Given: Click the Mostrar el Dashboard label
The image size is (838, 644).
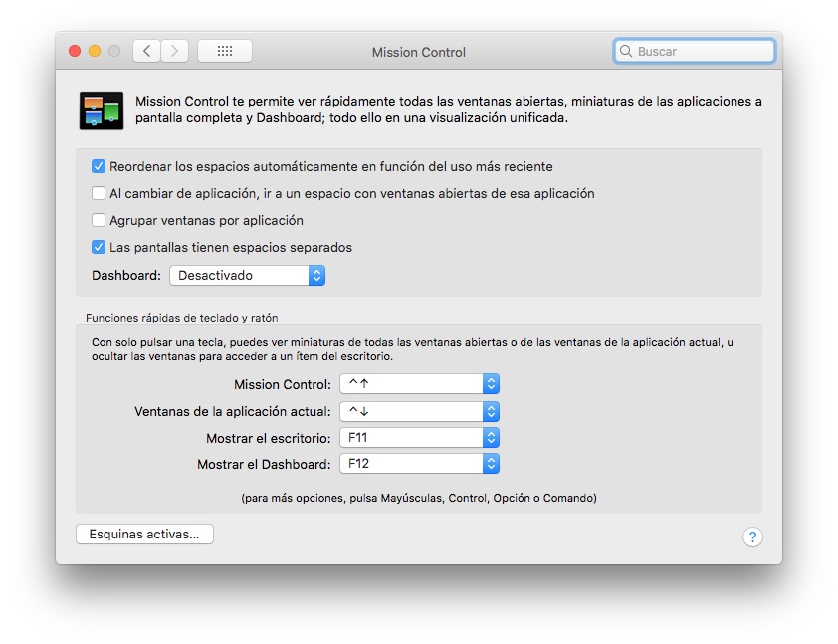Looking at the screenshot, I should click(x=264, y=464).
